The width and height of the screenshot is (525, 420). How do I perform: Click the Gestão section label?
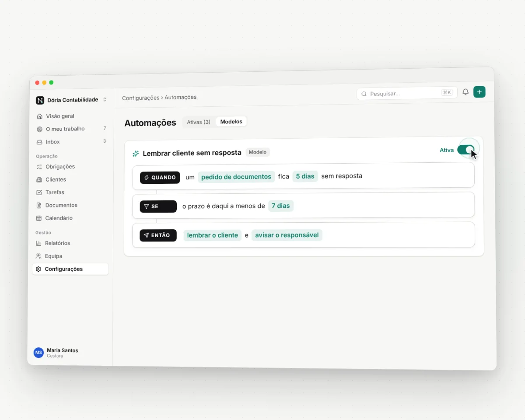(43, 233)
